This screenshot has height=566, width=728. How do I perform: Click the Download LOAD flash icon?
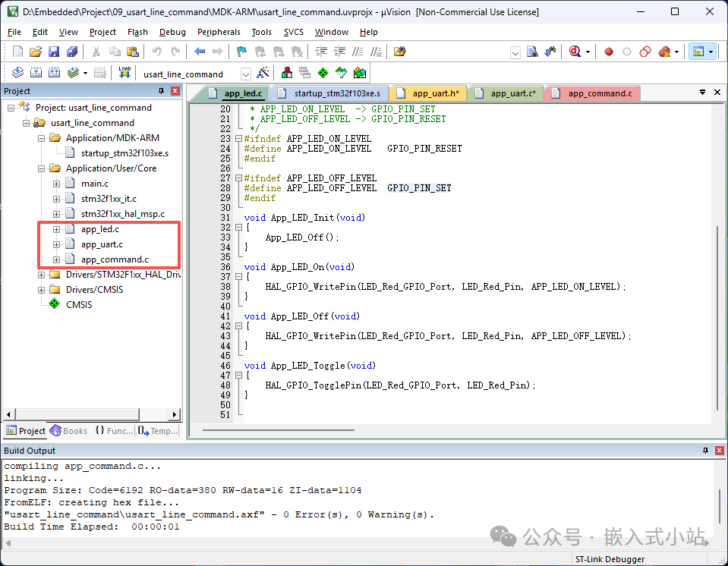click(x=124, y=73)
